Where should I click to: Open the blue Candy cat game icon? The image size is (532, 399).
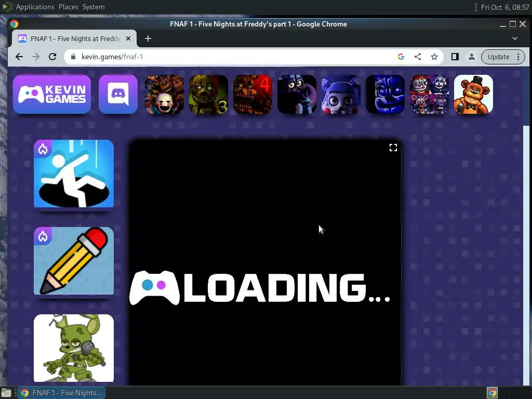[341, 95]
